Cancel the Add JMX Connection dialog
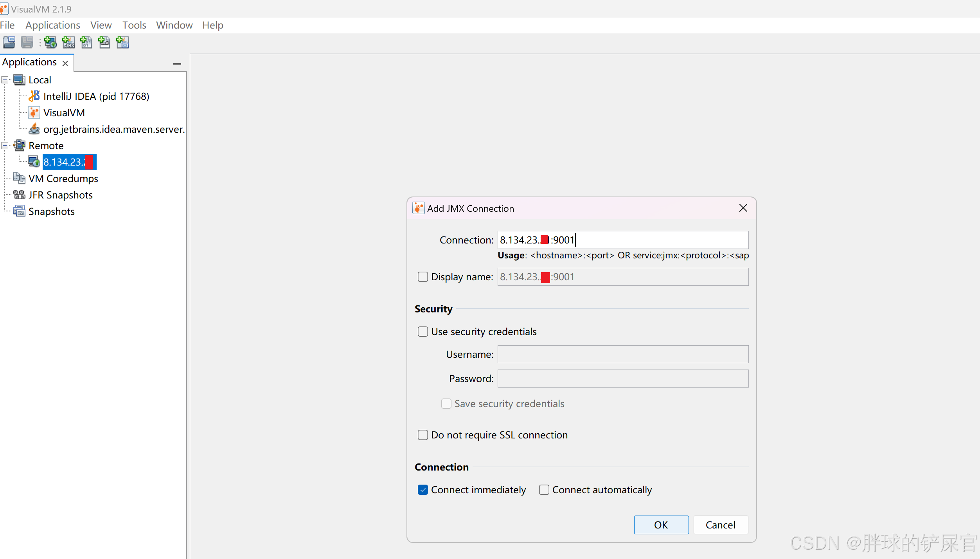 click(720, 525)
